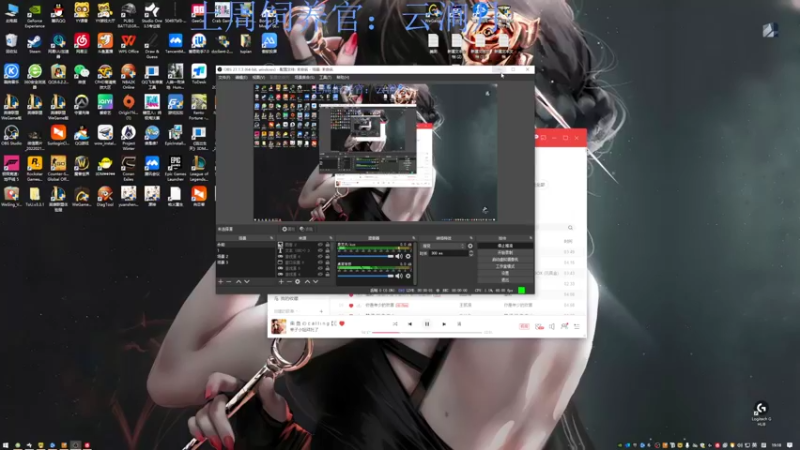Lock the image source row
The height and width of the screenshot is (450, 800).
point(328,245)
